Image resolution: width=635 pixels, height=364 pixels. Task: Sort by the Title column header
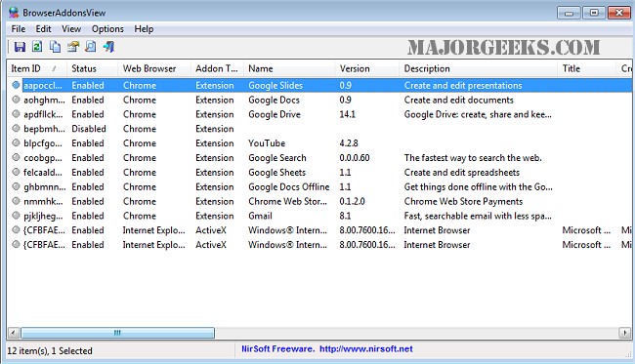[586, 68]
